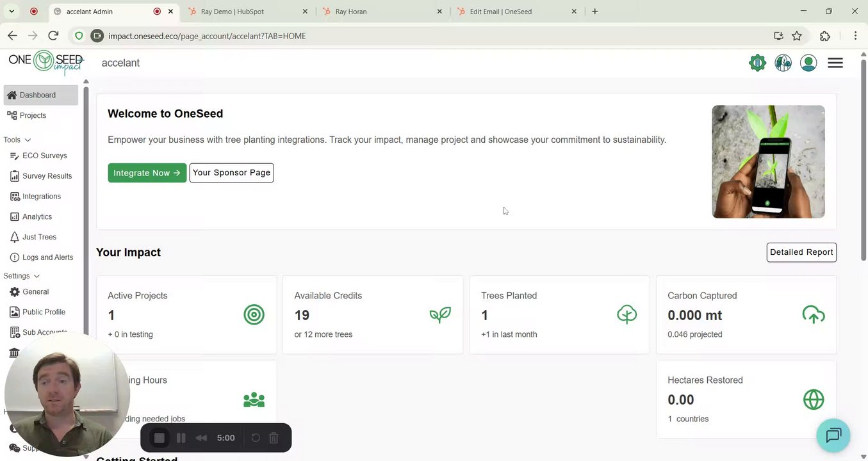
Task: Click Your Sponsor Page button
Action: (231, 173)
